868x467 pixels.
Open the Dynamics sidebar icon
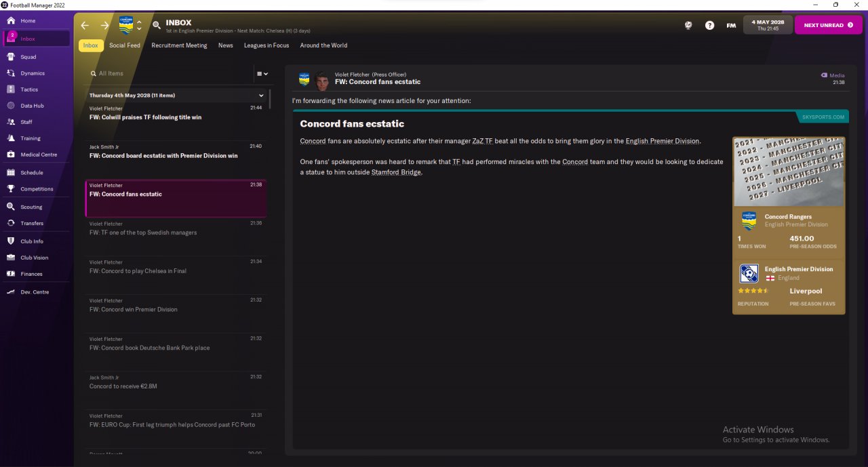coord(11,73)
